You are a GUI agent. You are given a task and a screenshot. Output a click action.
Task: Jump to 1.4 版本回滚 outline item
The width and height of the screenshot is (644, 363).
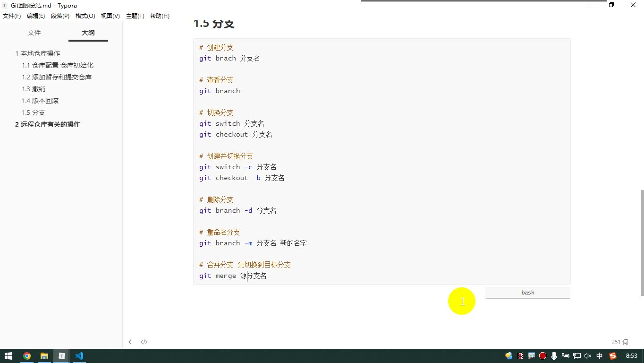(40, 101)
